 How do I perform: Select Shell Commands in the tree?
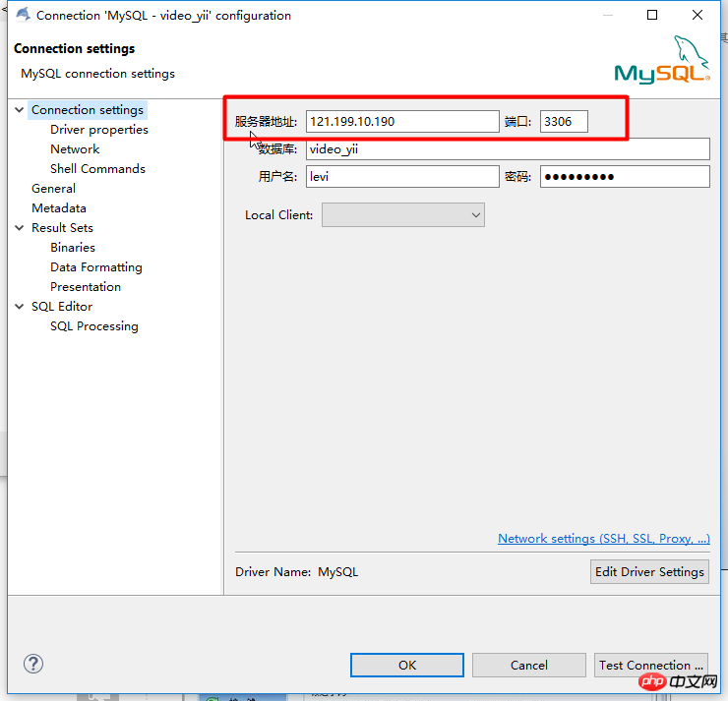tap(97, 169)
